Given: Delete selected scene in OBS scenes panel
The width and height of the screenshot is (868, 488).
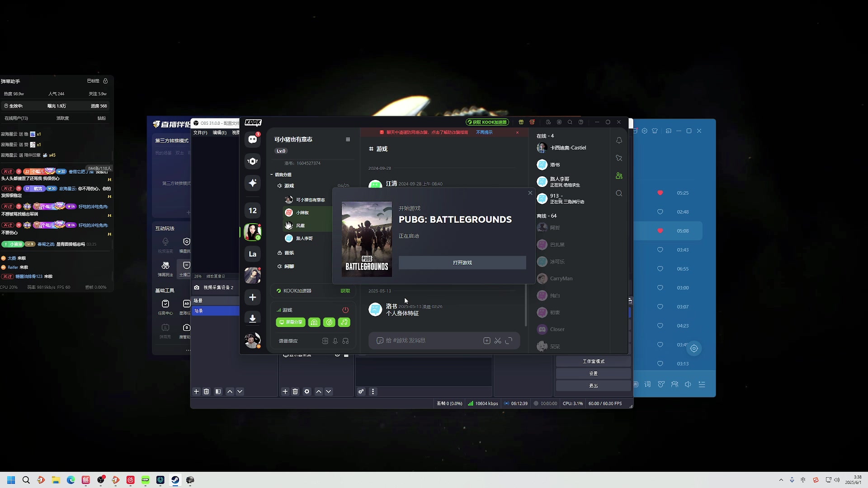Looking at the screenshot, I should (206, 392).
